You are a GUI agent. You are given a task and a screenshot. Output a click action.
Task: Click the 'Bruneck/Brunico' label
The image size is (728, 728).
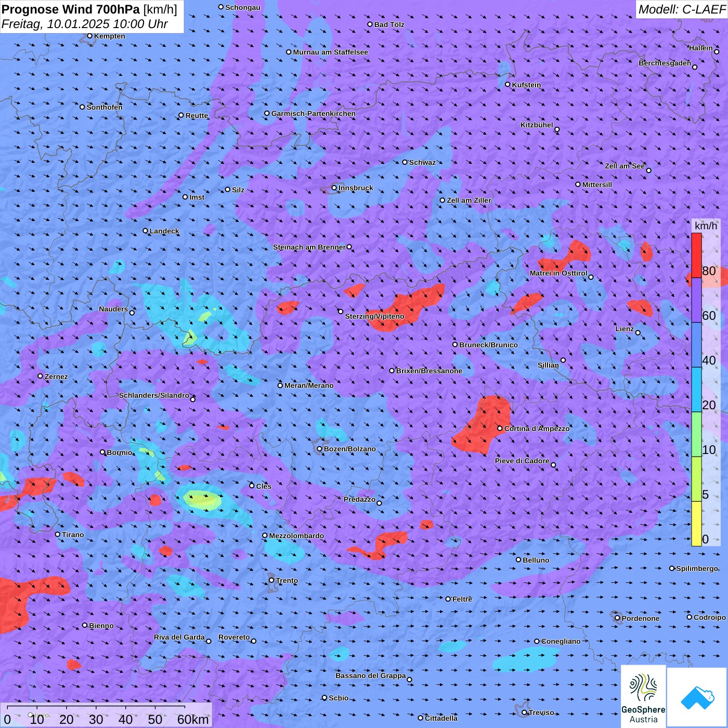pos(488,345)
